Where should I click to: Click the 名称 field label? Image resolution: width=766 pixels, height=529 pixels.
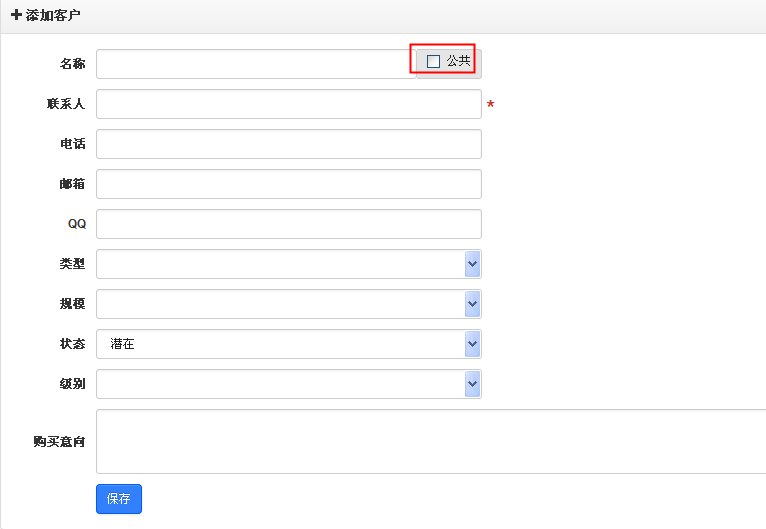[73, 64]
